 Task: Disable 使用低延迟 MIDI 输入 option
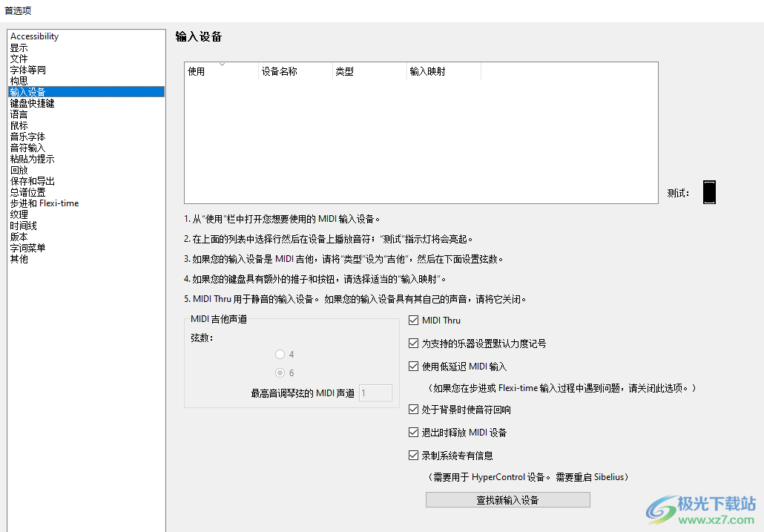(414, 366)
